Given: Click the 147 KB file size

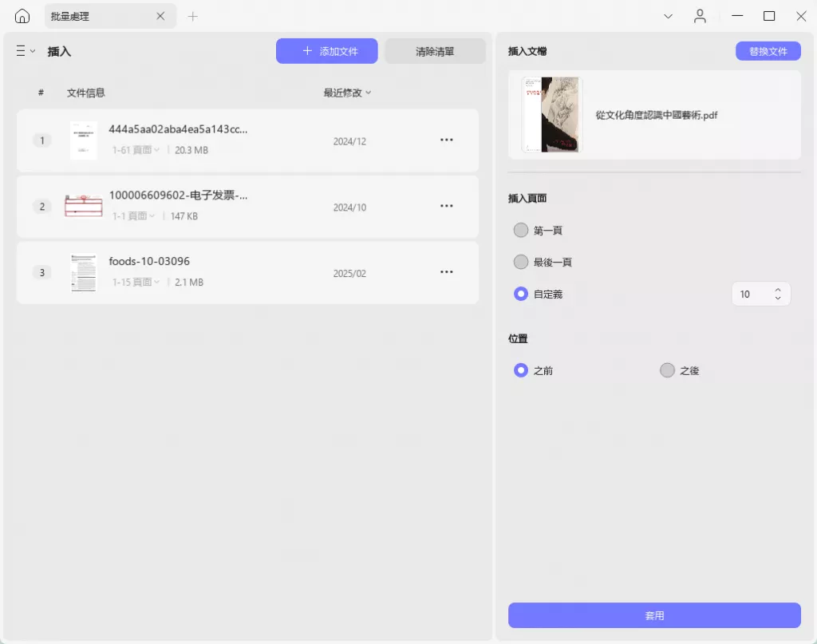Looking at the screenshot, I should click(184, 215).
